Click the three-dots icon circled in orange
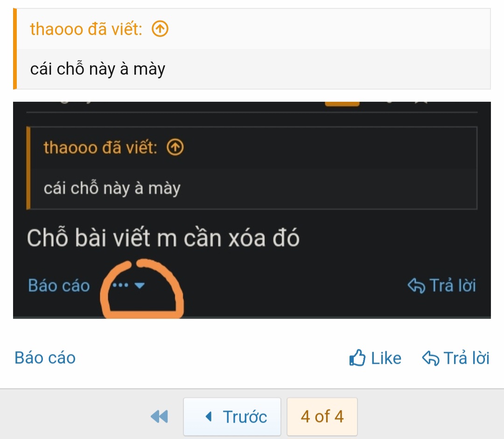 120,285
